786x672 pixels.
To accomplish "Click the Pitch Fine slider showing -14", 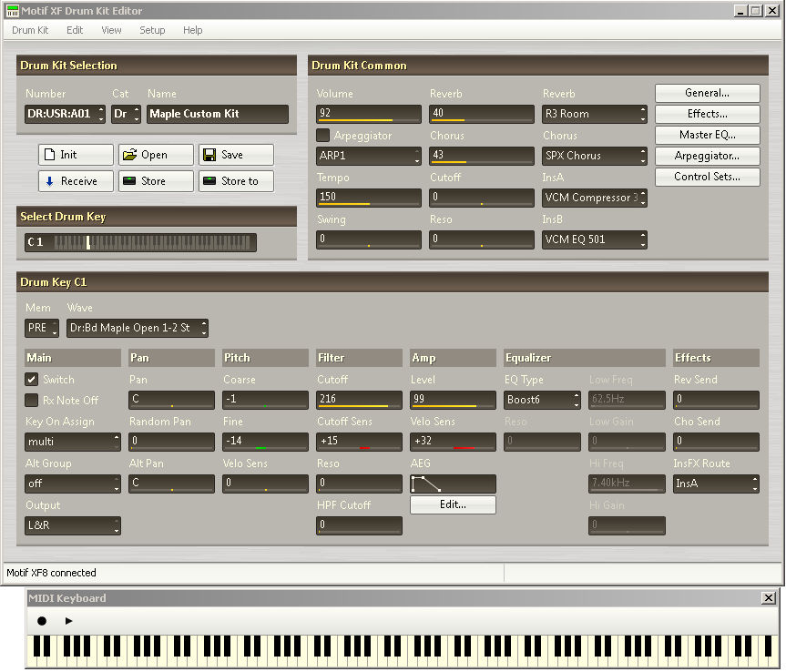I will (265, 442).
